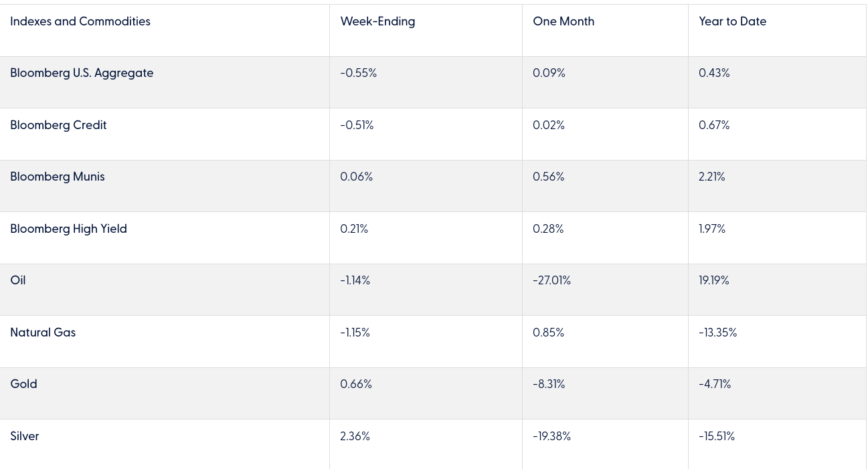868x469 pixels.
Task: Click the Bloomberg Munis row label
Action: 58,177
